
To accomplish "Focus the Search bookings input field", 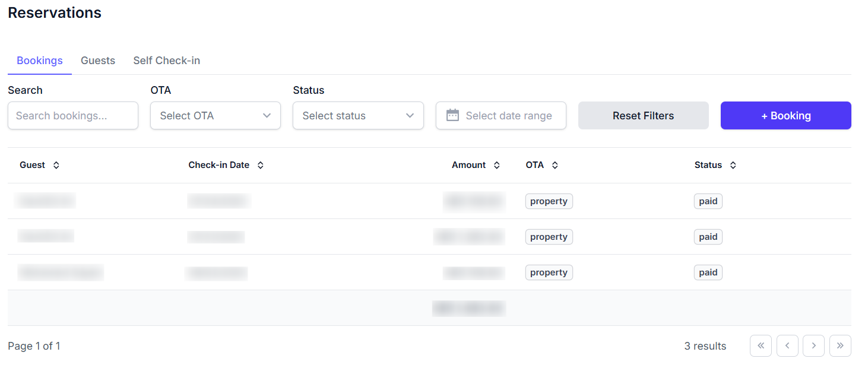I will (72, 116).
